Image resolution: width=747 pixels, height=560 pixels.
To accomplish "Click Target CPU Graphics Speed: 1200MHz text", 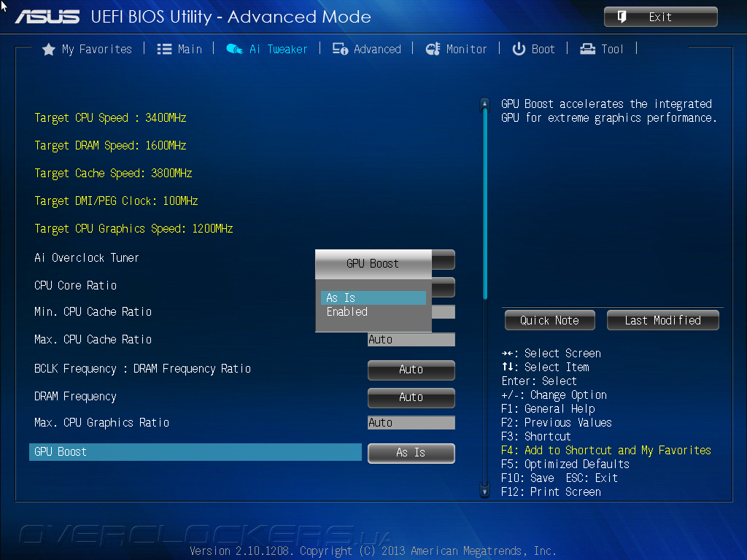I will coord(133,228).
